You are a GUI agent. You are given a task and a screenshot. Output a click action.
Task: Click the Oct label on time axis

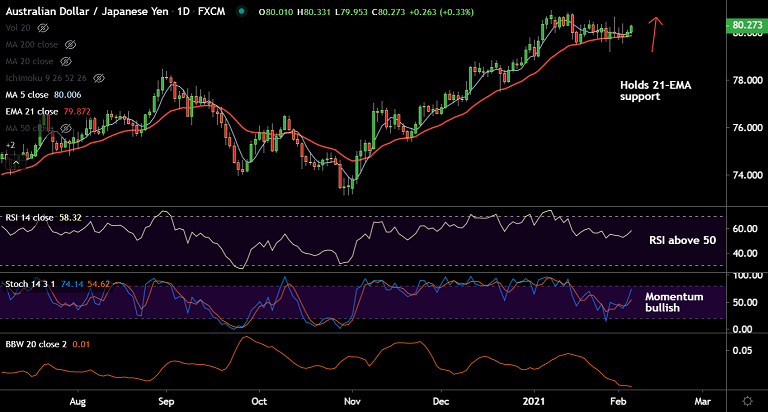pos(259,401)
